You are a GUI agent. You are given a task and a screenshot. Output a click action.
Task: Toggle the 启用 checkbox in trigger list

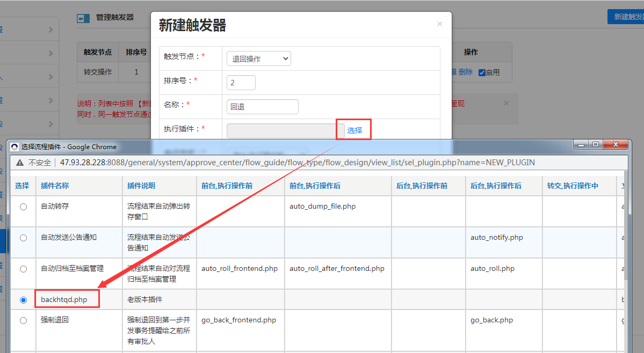[482, 72]
